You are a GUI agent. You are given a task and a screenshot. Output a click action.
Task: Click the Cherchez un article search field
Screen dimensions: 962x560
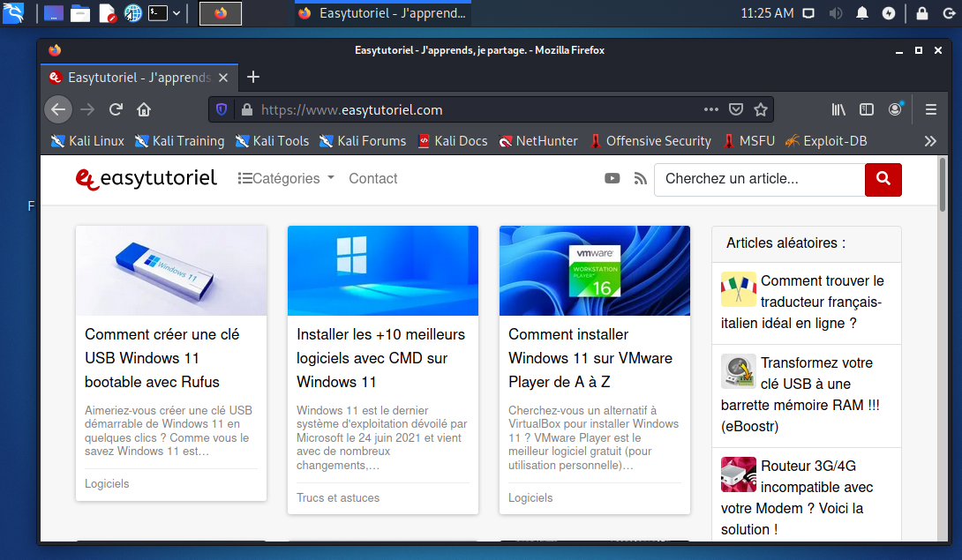pyautogui.click(x=760, y=180)
